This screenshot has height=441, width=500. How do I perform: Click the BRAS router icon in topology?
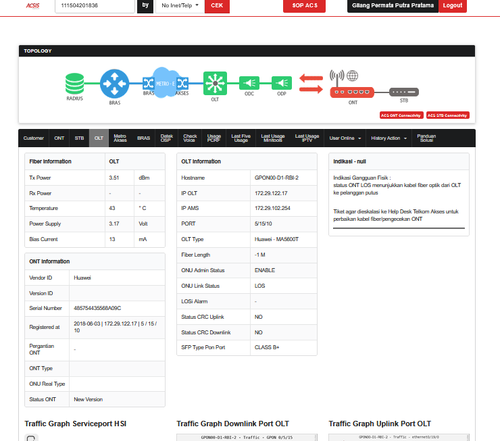click(x=115, y=84)
